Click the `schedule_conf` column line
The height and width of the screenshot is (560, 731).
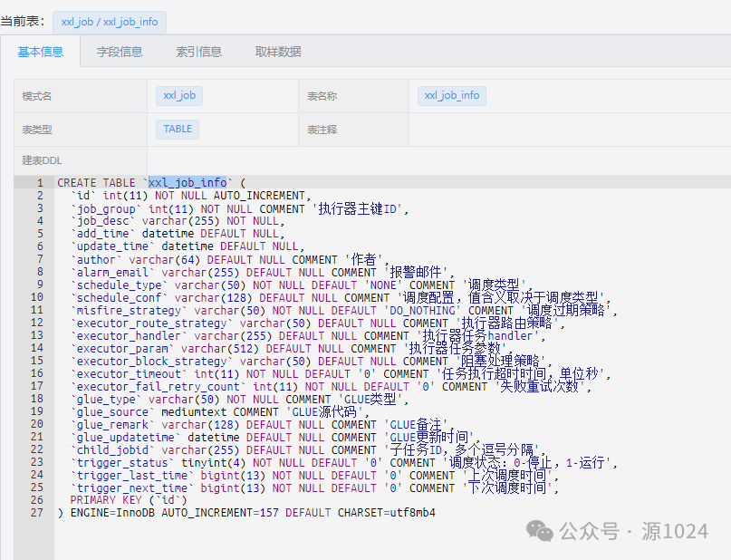(341, 297)
